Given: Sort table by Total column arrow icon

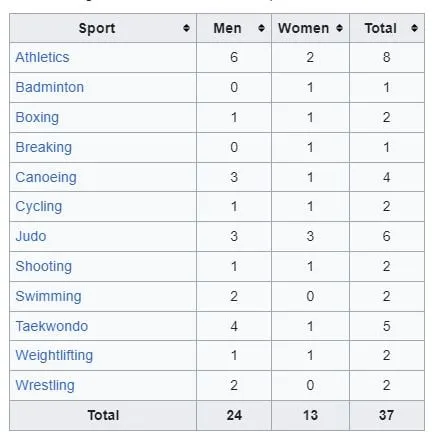Looking at the screenshot, I should pos(414,28).
